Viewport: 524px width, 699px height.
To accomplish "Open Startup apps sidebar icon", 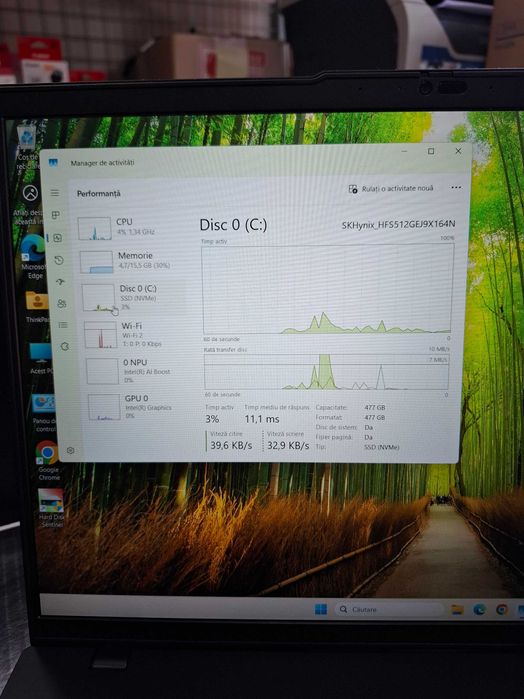I will coord(60,282).
